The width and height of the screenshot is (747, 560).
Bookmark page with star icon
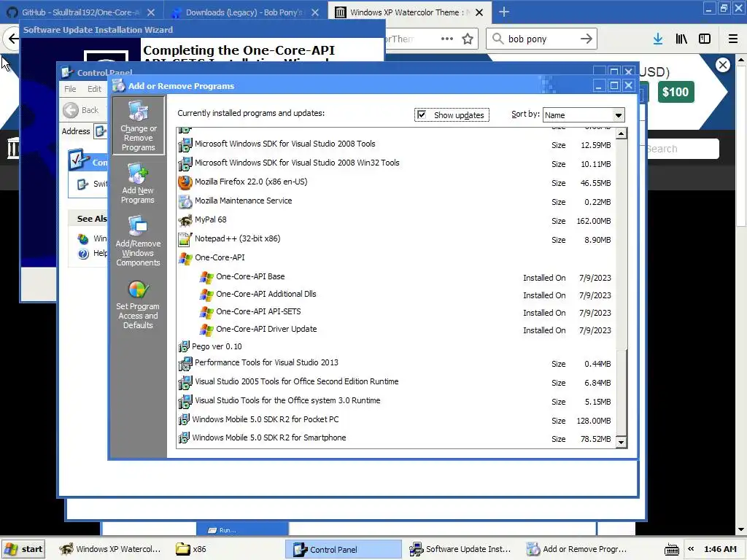coord(468,39)
